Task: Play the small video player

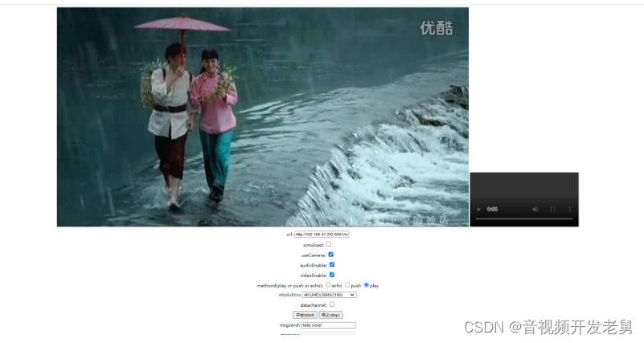Action: click(x=478, y=209)
